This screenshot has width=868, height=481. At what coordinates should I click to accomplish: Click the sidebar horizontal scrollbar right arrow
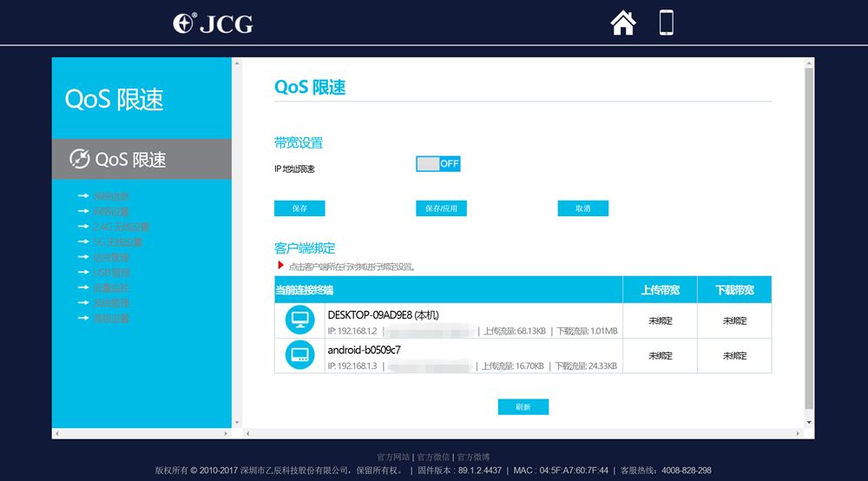pos(226,433)
